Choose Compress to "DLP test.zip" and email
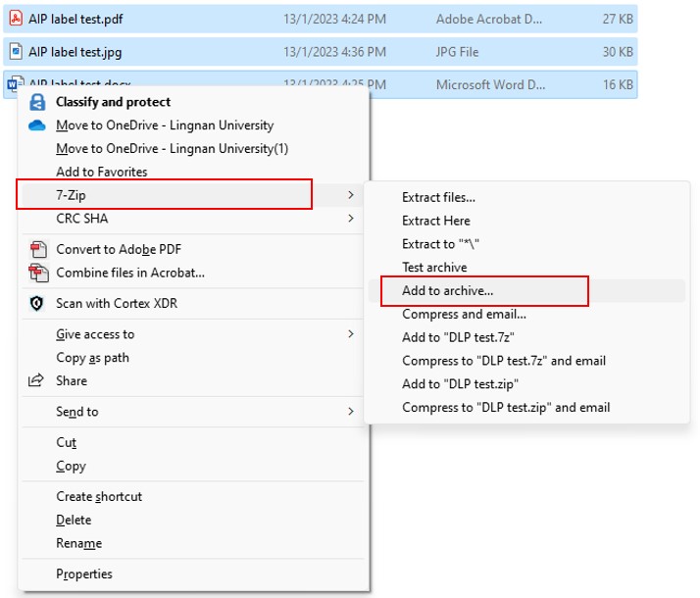This screenshot has height=598, width=700. (506, 408)
